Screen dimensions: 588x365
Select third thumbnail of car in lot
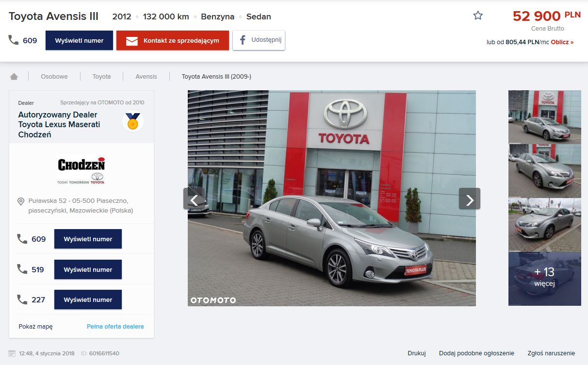pyautogui.click(x=544, y=225)
